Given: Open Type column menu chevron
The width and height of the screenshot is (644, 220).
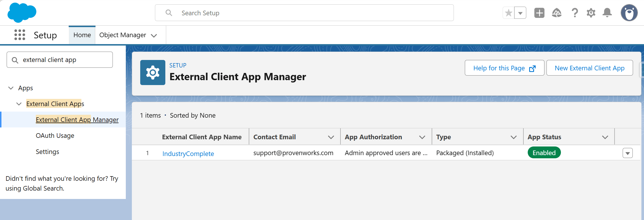Looking at the screenshot, I should pos(514,137).
